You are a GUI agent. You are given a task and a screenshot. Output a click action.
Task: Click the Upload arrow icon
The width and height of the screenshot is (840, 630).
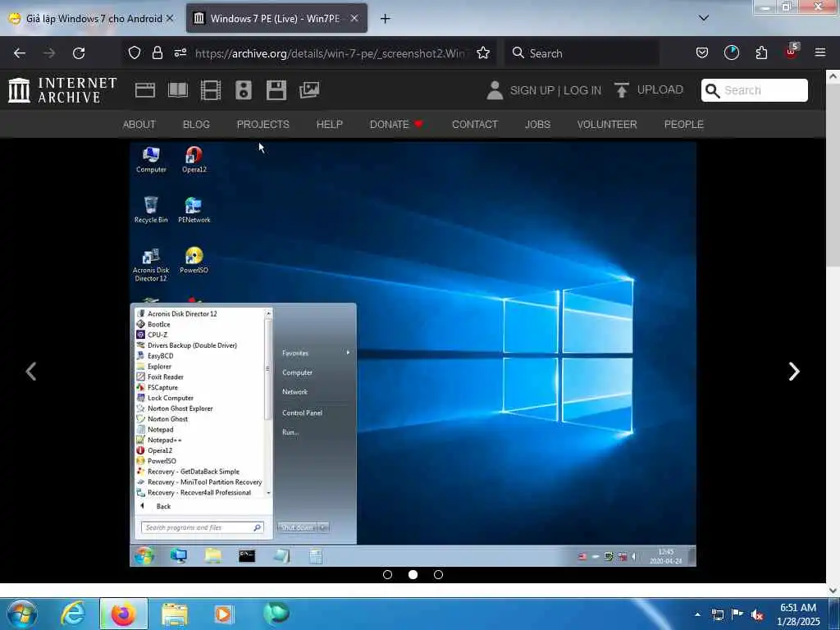tap(621, 90)
